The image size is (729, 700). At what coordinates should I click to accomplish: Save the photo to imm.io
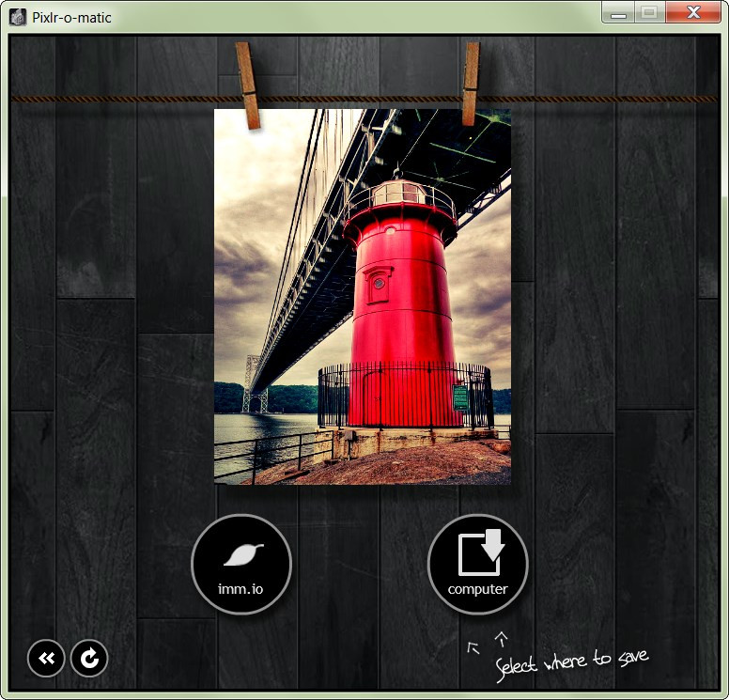click(x=241, y=564)
